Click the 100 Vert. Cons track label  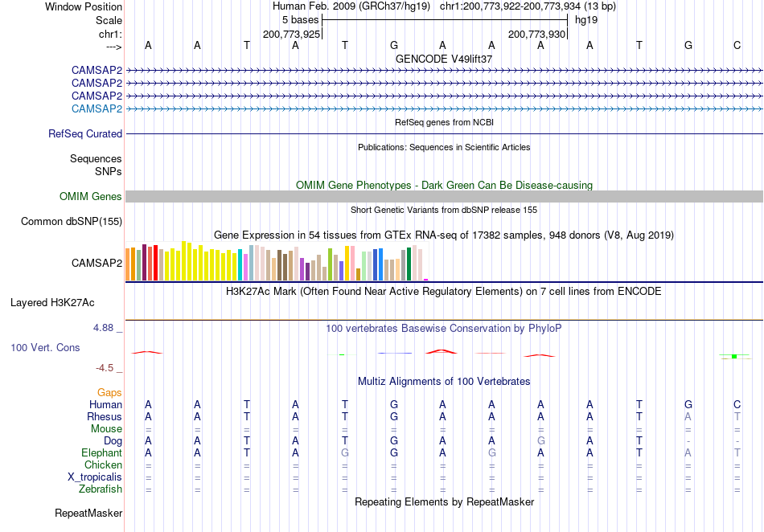point(45,347)
